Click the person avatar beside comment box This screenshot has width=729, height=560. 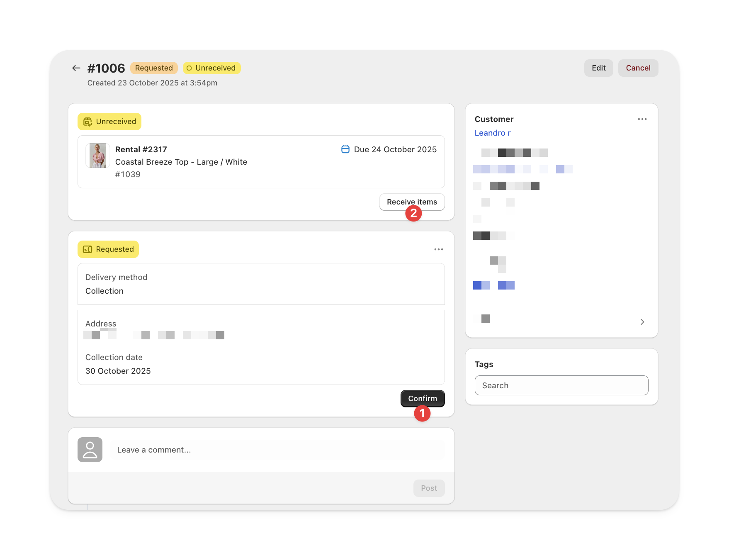[89, 449]
